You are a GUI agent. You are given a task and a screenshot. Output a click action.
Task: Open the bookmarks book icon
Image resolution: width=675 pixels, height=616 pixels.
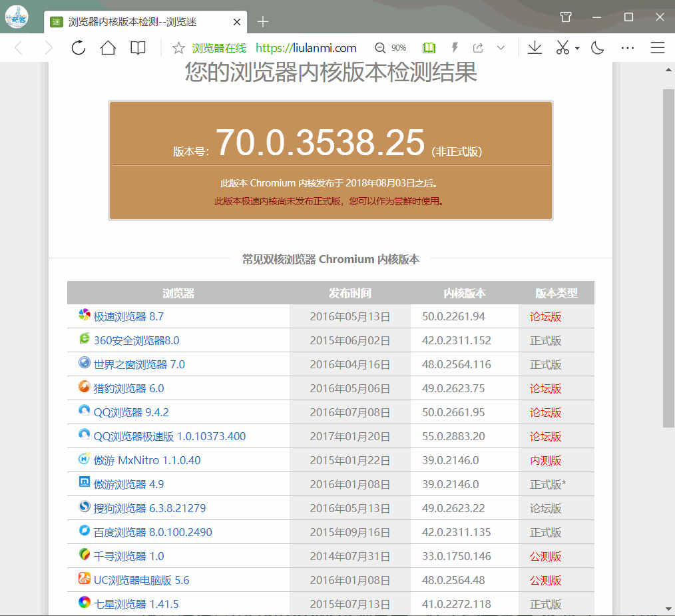pos(138,47)
